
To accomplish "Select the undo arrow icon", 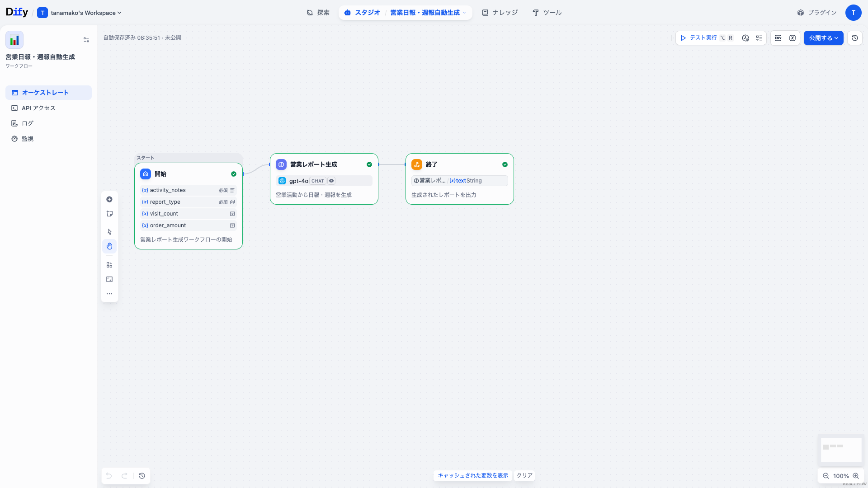I will click(x=108, y=476).
